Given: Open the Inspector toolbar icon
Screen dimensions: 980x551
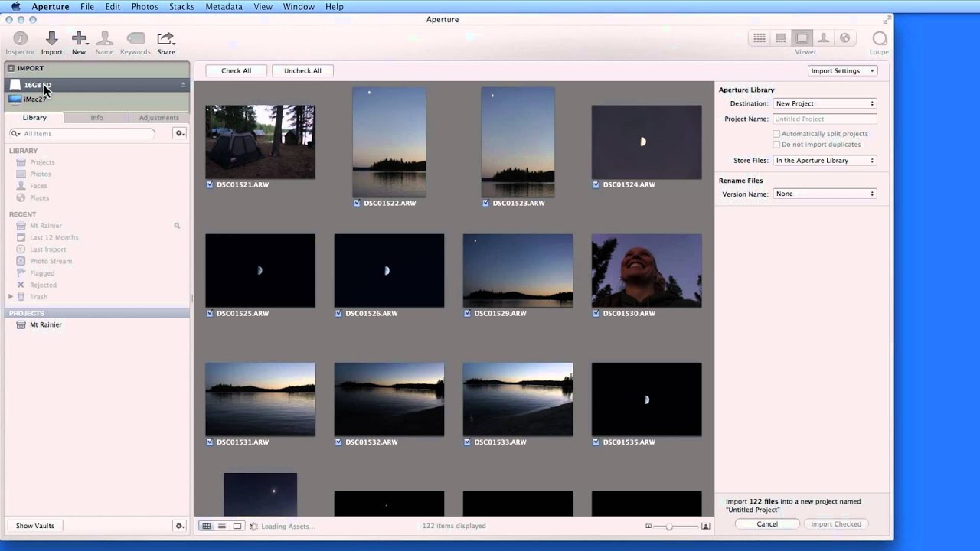Looking at the screenshot, I should coord(20,38).
